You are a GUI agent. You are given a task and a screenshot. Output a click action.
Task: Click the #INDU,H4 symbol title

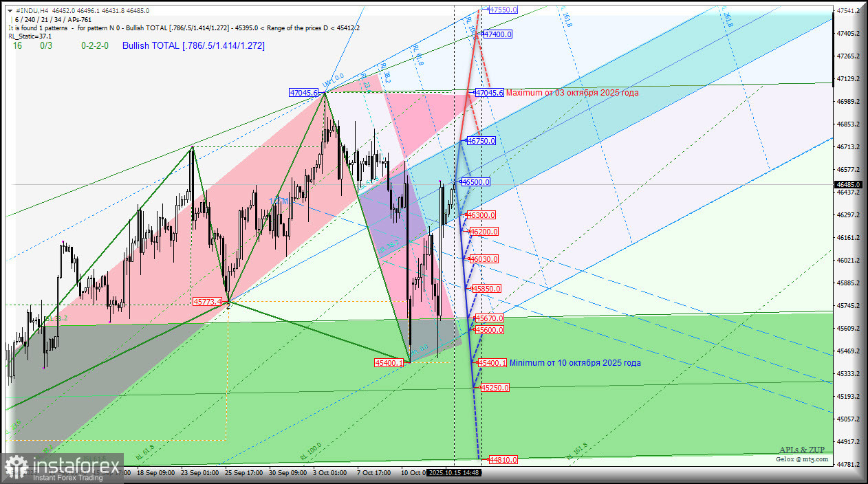pyautogui.click(x=32, y=11)
